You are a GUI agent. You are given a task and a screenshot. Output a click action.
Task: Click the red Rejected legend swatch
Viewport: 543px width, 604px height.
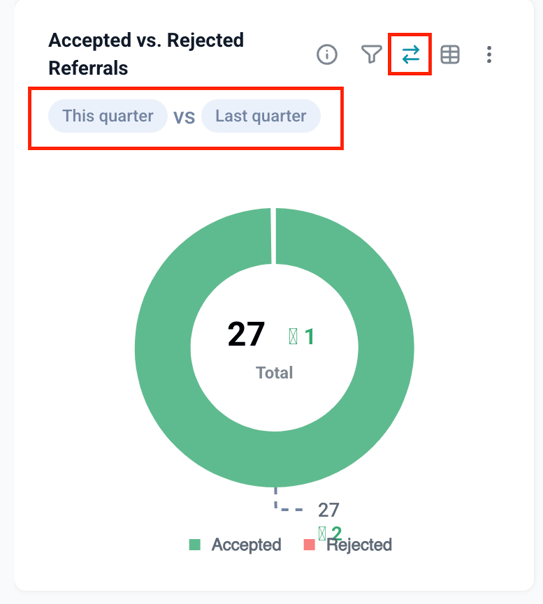(309, 545)
